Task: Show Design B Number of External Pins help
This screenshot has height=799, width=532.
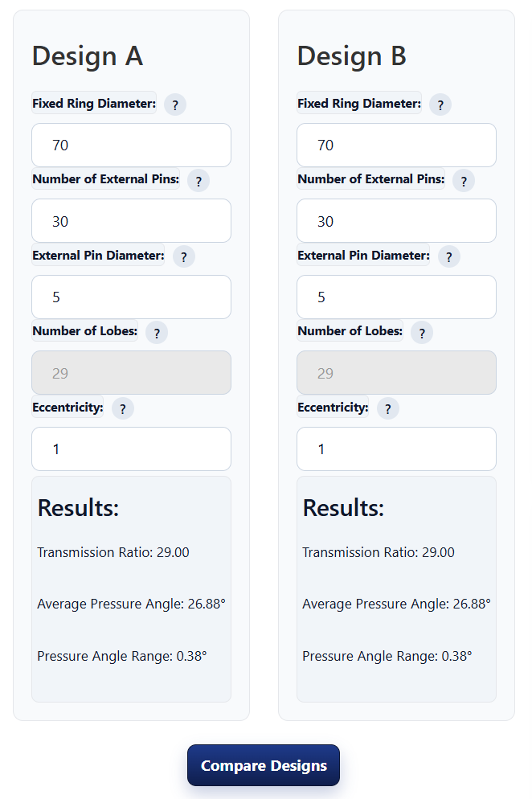Action: 464,181
